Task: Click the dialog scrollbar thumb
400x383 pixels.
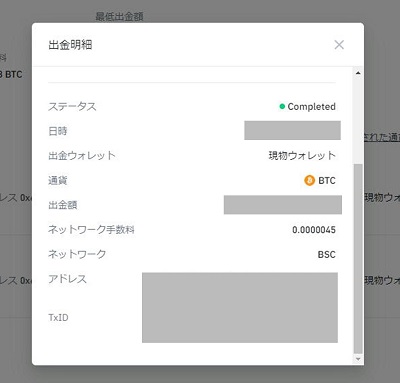Action: 358,258
